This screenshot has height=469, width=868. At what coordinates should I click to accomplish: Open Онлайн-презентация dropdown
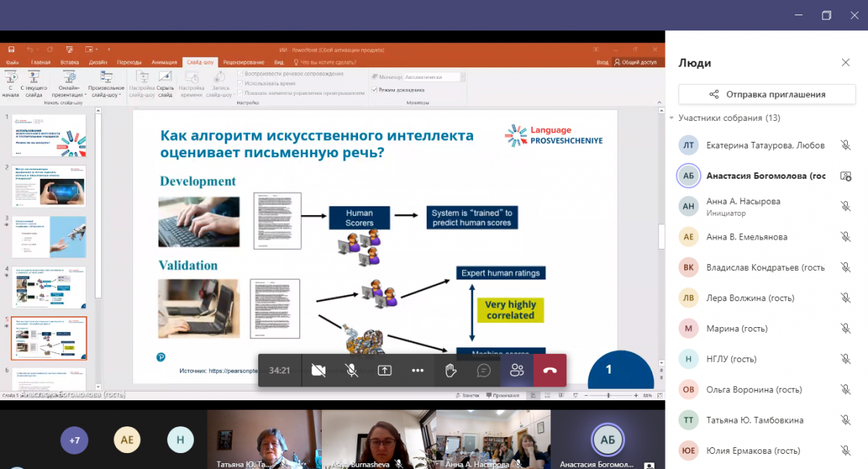point(69,84)
